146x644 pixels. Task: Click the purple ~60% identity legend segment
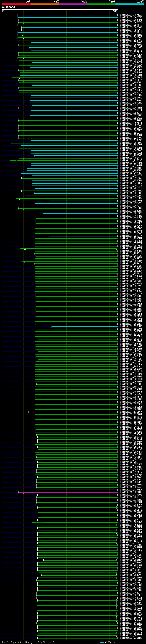pos(73,4)
